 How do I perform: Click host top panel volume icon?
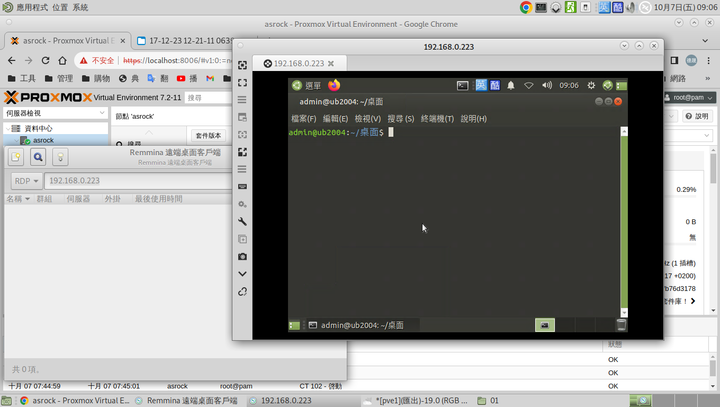[x=631, y=7]
